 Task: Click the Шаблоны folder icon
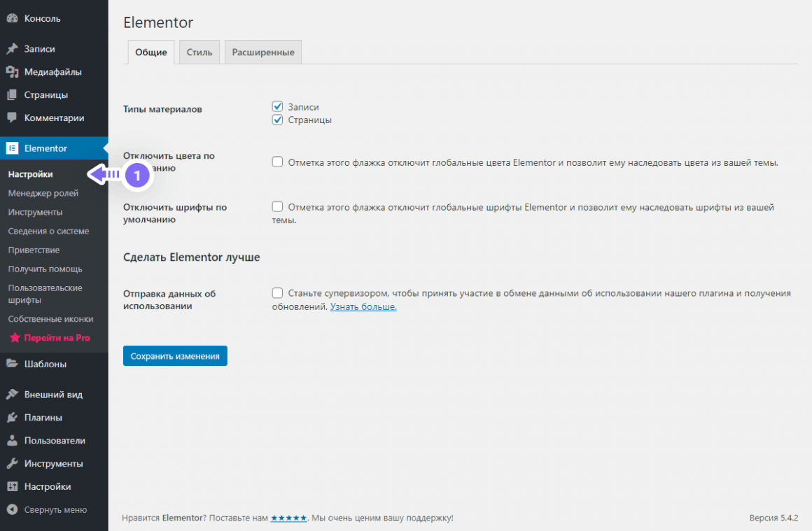(x=12, y=364)
